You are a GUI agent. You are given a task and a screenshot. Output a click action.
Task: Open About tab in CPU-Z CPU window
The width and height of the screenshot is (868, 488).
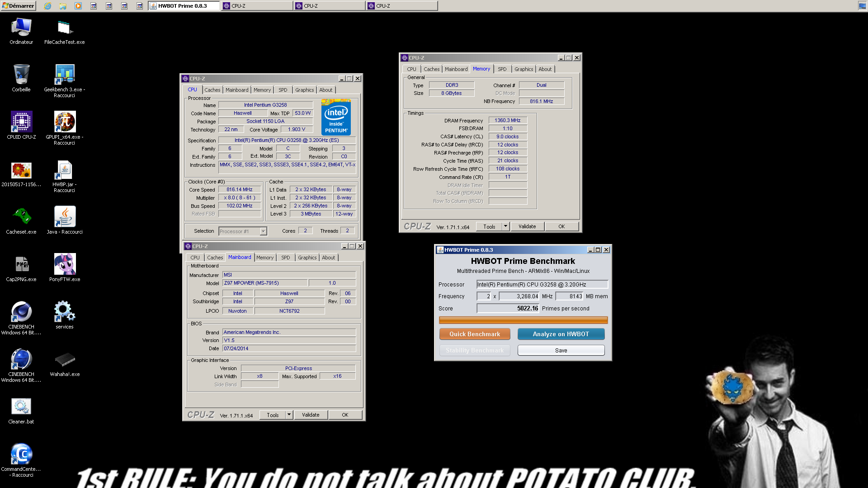tap(325, 90)
